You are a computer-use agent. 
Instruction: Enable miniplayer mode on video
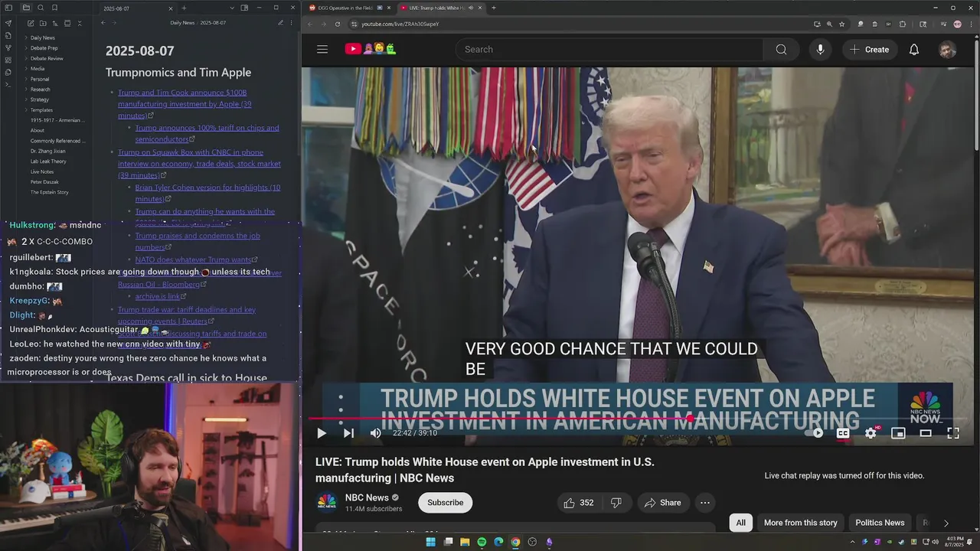tap(898, 433)
